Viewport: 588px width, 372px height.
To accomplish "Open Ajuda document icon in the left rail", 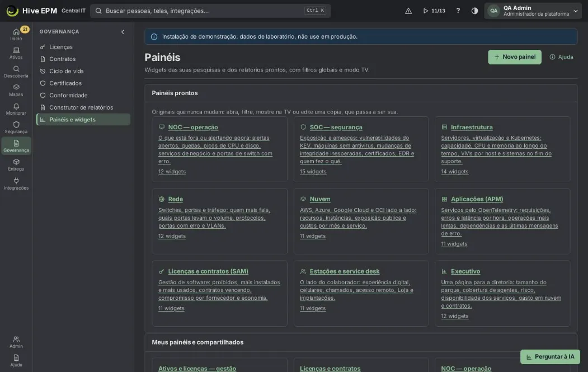I will tap(16, 360).
